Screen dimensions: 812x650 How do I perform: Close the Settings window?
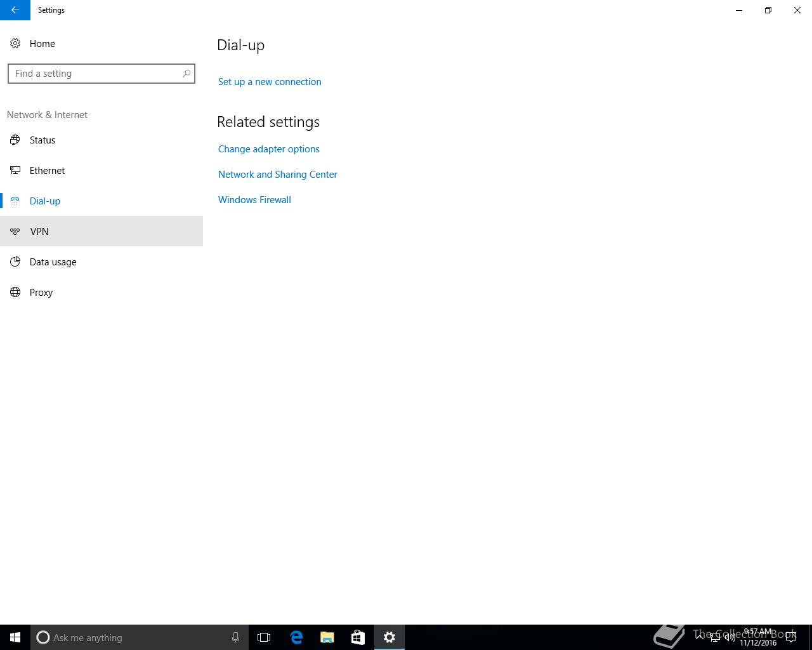pos(797,10)
